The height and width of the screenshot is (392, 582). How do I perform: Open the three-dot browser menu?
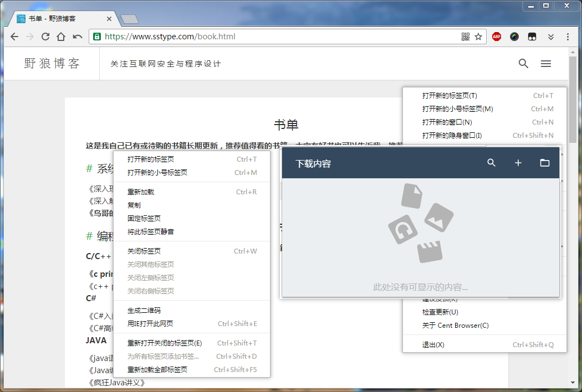click(567, 37)
